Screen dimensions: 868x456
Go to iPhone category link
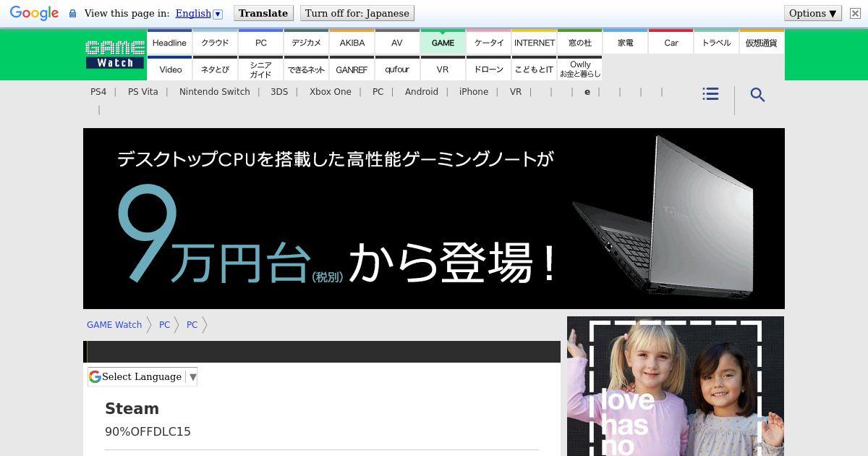(474, 92)
